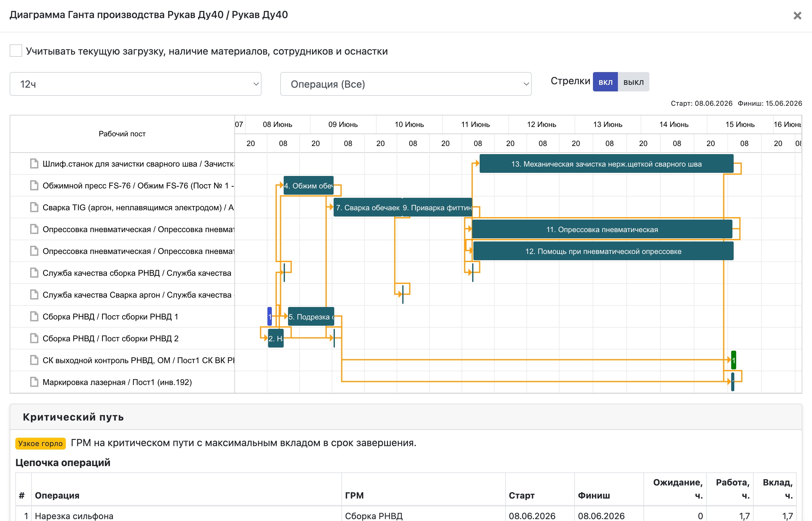Click Сборка РНВД / Пост сборки РНВД 1 row
The image size is (812, 521).
[122, 316]
